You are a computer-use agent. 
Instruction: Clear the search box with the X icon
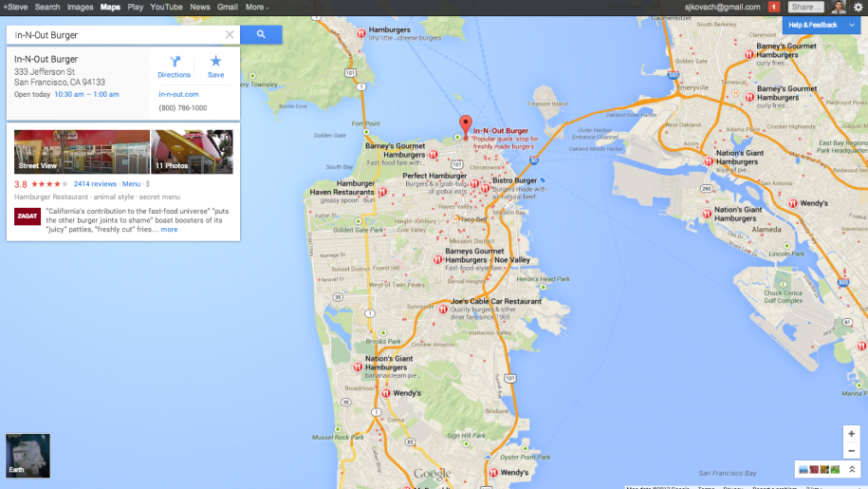(x=230, y=35)
